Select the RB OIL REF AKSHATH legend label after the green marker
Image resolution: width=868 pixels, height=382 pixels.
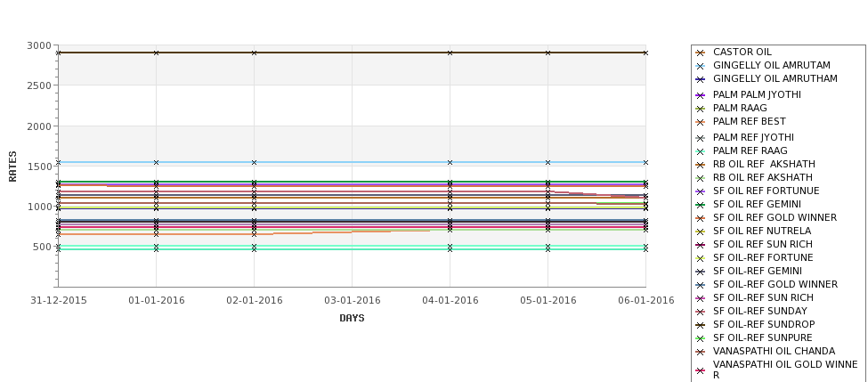762,177
